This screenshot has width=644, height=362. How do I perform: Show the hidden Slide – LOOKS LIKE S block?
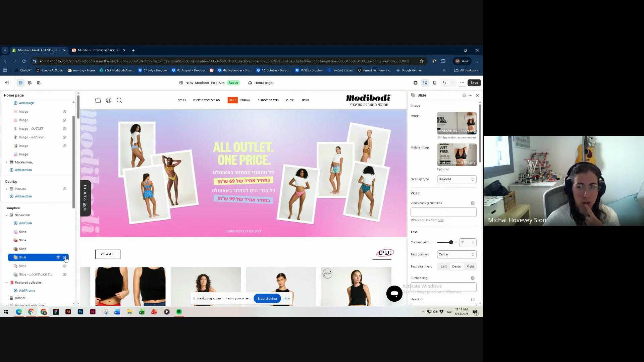pos(64,275)
